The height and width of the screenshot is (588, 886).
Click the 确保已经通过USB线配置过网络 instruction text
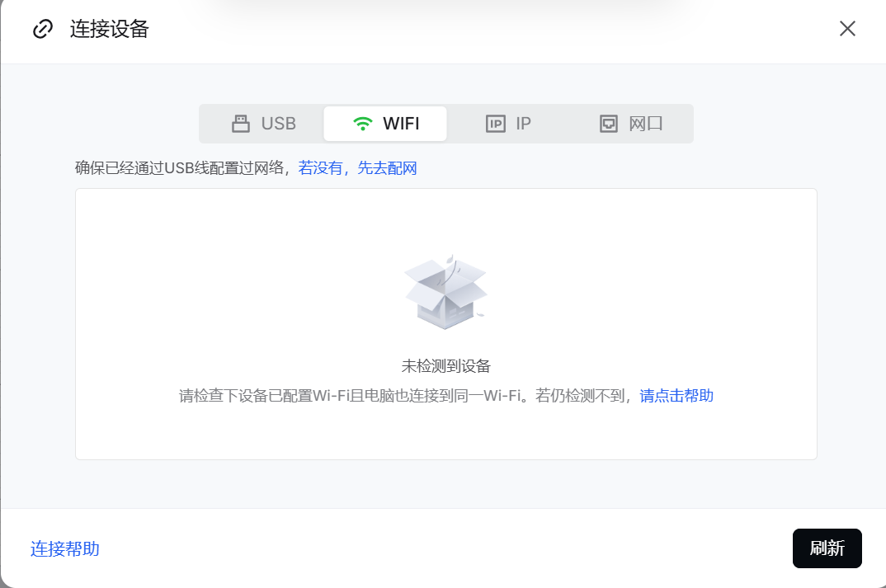pyautogui.click(x=181, y=168)
